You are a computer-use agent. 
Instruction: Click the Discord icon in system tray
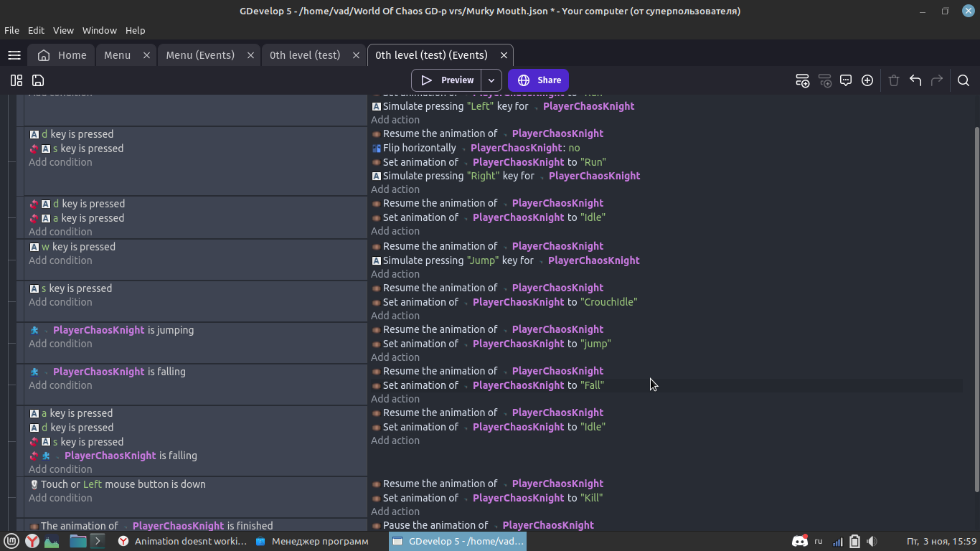(798, 541)
